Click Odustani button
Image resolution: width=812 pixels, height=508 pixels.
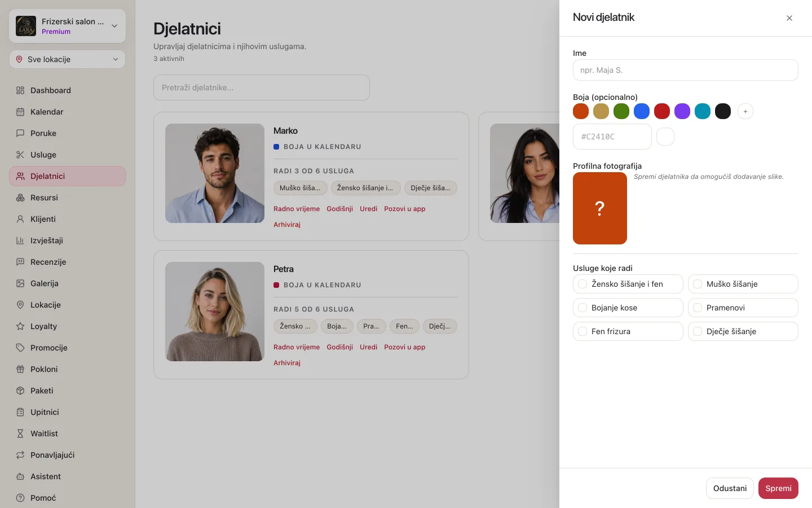[x=730, y=488]
